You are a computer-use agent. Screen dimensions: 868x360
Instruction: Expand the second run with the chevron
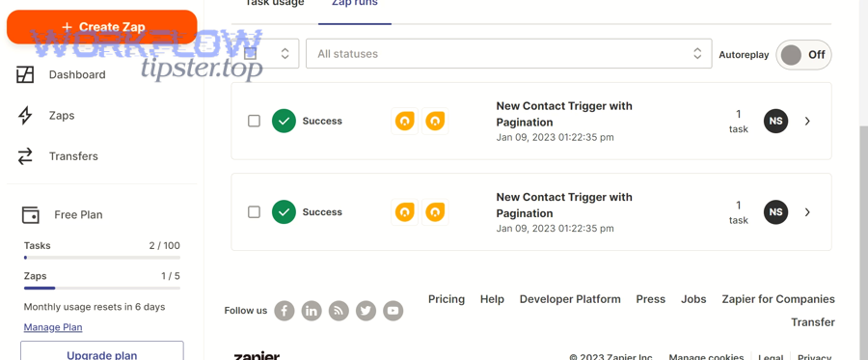coord(807,211)
